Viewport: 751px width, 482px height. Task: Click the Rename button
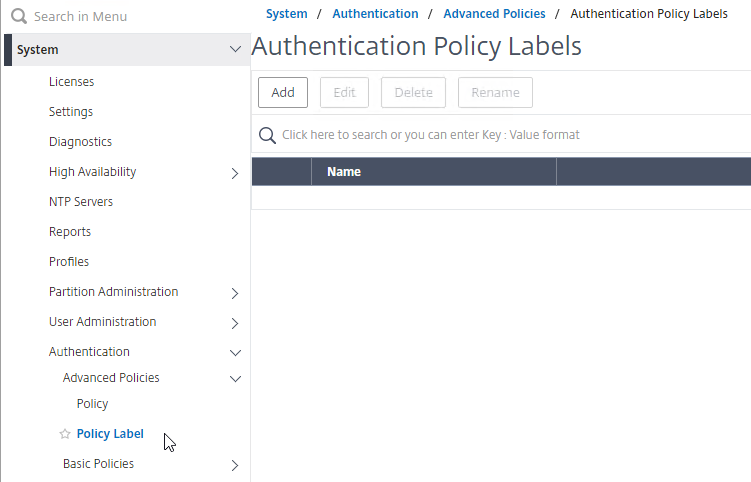[x=495, y=92]
